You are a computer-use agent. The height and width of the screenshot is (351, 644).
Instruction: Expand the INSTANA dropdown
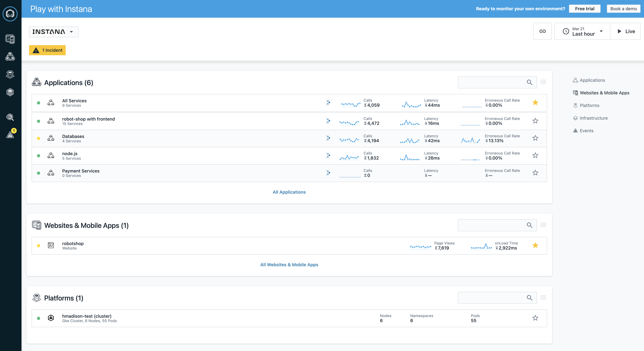[54, 32]
